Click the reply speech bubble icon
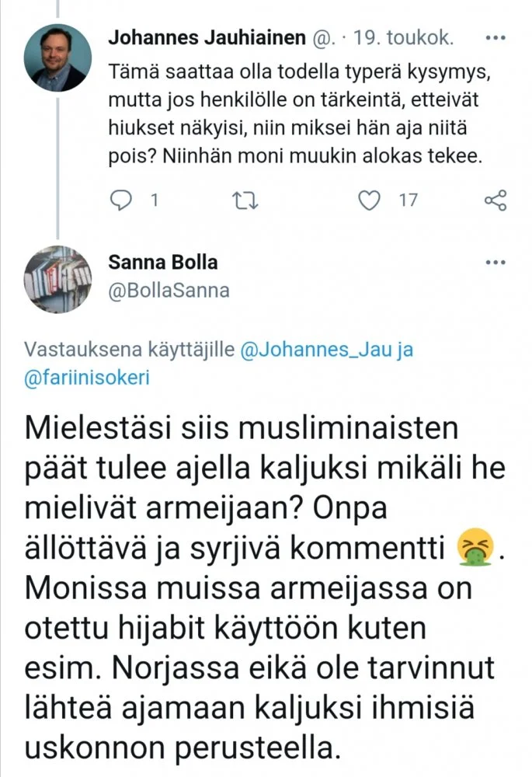This screenshot has height=777, width=532. [122, 200]
